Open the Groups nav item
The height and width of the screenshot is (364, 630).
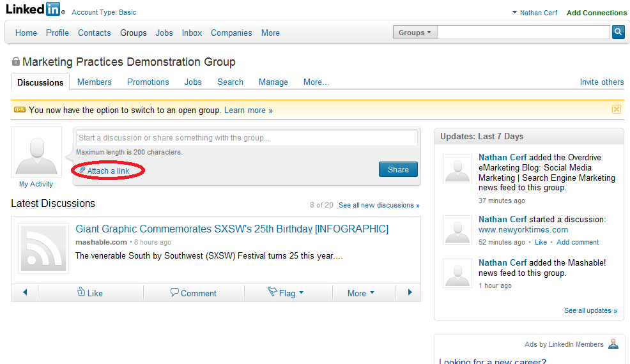tap(134, 33)
